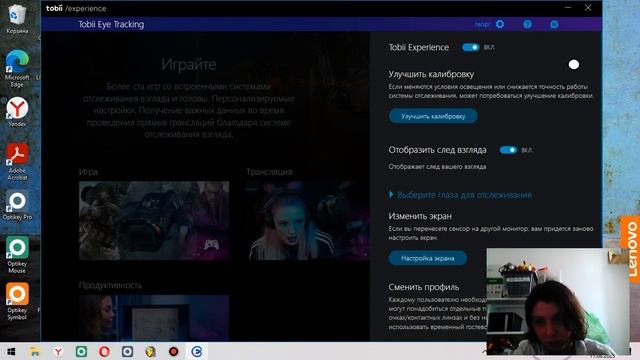Image resolution: width=640 pixels, height=360 pixels.
Task: Click the profile name next to gear
Action: coord(482,24)
